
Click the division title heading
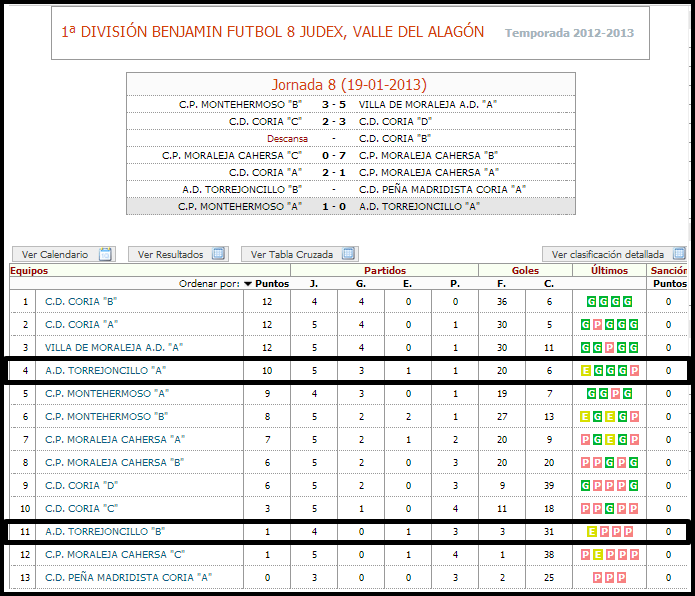pyautogui.click(x=273, y=32)
